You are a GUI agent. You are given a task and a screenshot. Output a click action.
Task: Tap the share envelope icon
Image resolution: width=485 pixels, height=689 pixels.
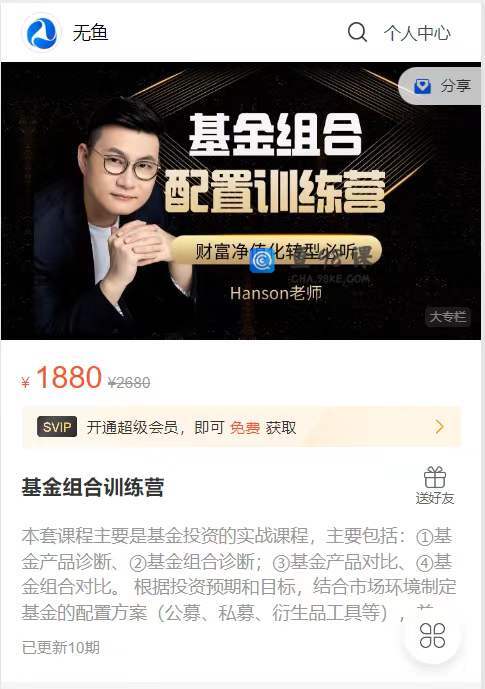[422, 86]
